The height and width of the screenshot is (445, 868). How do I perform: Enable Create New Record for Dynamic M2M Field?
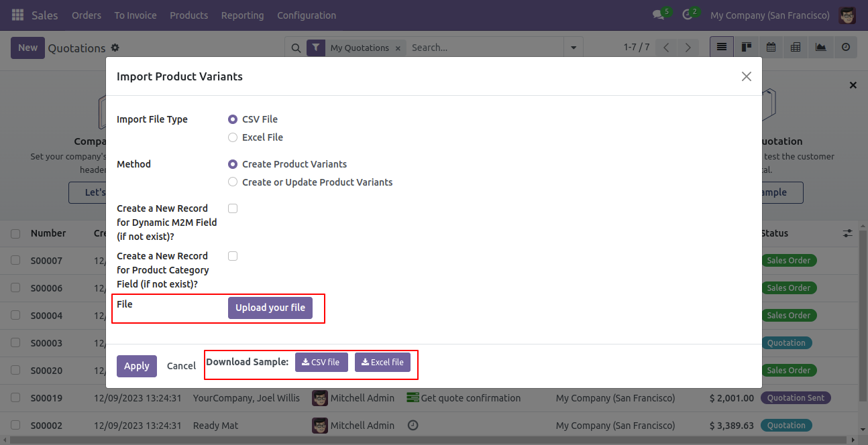tap(233, 208)
